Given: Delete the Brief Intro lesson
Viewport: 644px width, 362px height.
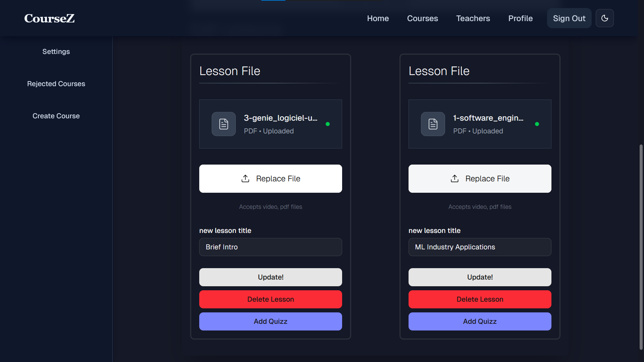Looking at the screenshot, I should pos(271,299).
